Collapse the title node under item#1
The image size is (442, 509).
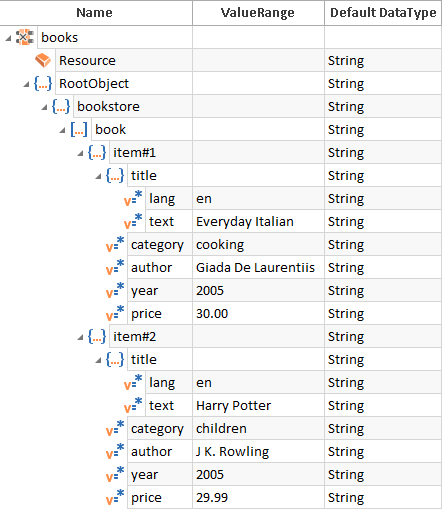[x=98, y=176]
